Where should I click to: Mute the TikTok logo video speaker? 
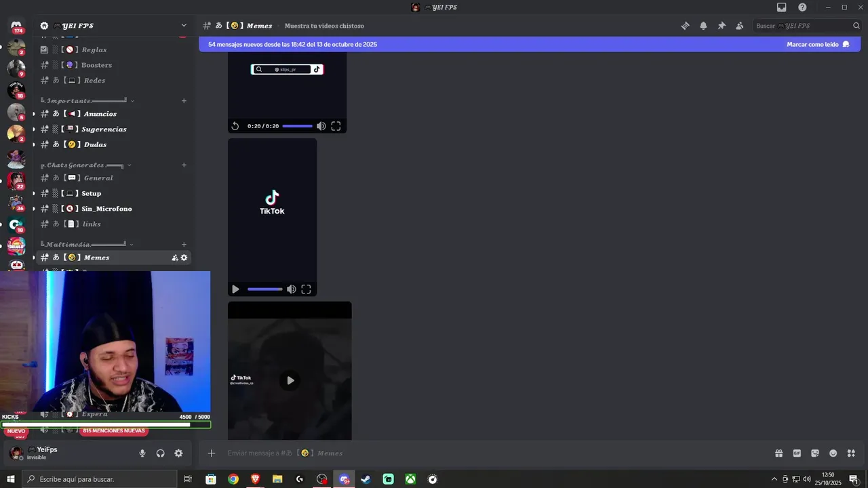coord(292,289)
